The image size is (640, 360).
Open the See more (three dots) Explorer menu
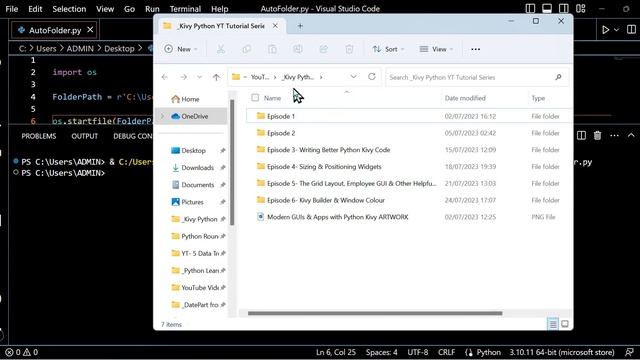(476, 49)
